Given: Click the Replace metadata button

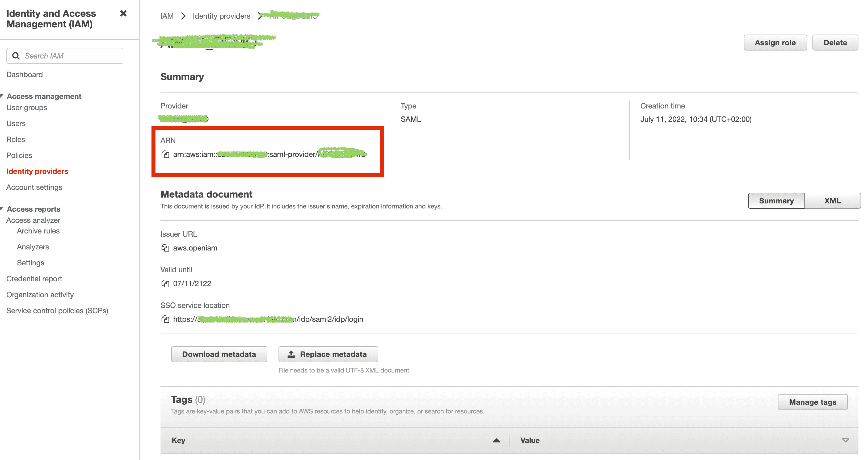Looking at the screenshot, I should click(328, 354).
